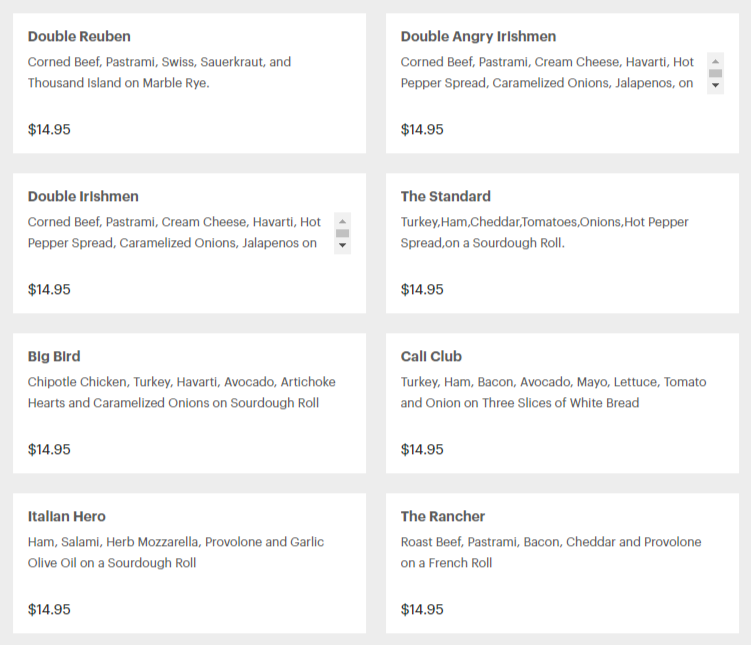The height and width of the screenshot is (645, 751).
Task: Select the Double Angry Irishmen title
Action: (x=478, y=36)
